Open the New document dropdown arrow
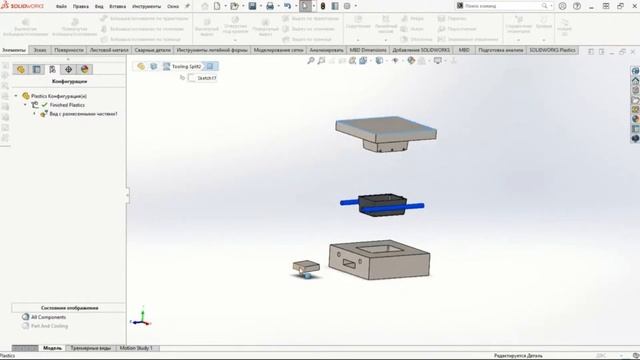Image resolution: width=640 pixels, height=360 pixels. tap(225, 6)
